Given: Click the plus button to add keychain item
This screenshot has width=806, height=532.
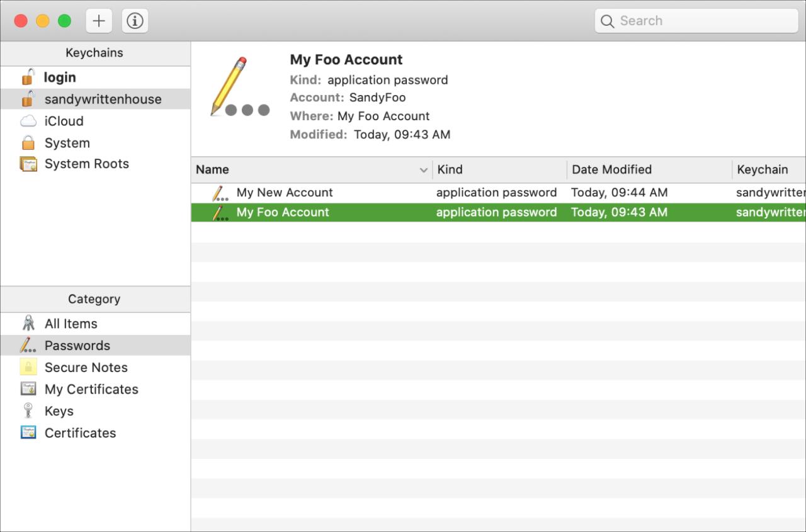Looking at the screenshot, I should (x=99, y=21).
